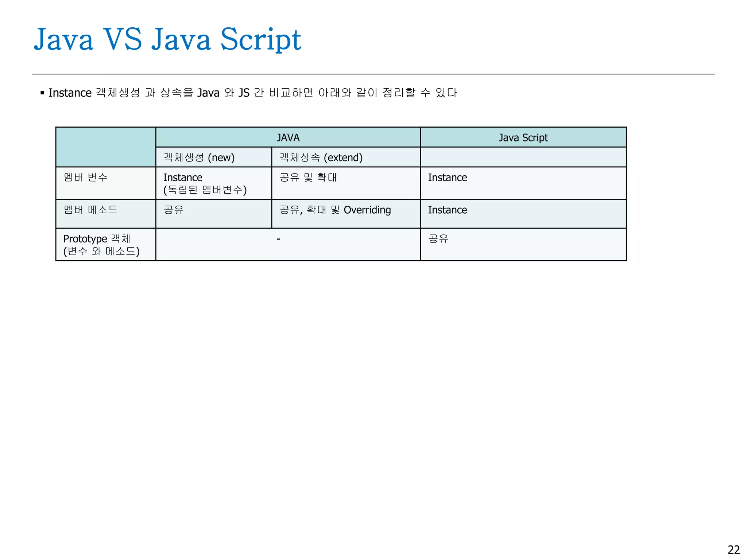Click the '멤버 메소드' row label
The image size is (747, 560).
pyautogui.click(x=106, y=214)
